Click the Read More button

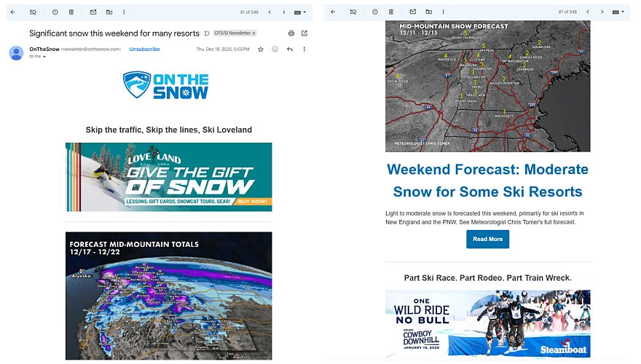[487, 239]
